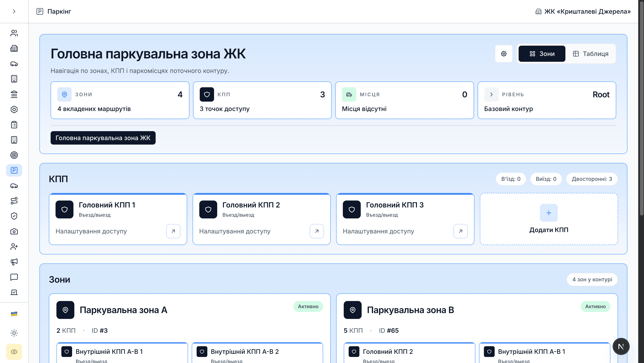Open Головний КПП 2 inside zone B
The height and width of the screenshot is (363, 644).
point(409,353)
